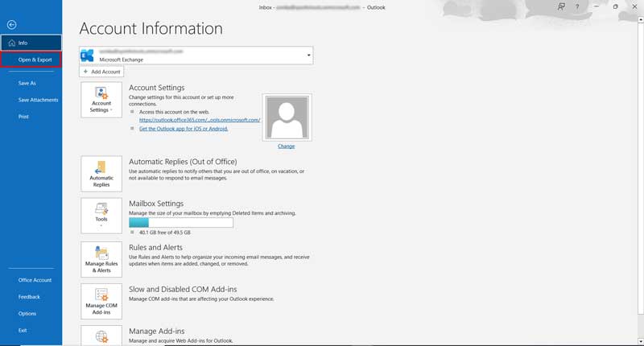Image resolution: width=644 pixels, height=346 pixels.
Task: Open Manage COM Add-ins
Action: click(x=101, y=301)
